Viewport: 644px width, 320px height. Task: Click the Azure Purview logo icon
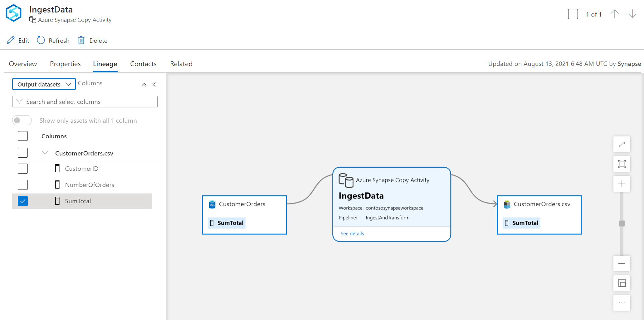coord(14,13)
